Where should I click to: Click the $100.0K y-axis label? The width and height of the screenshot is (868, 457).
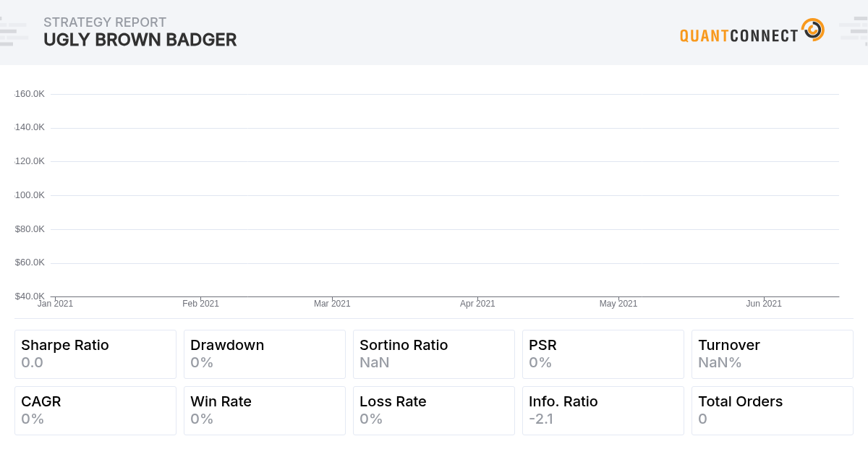pyautogui.click(x=30, y=195)
